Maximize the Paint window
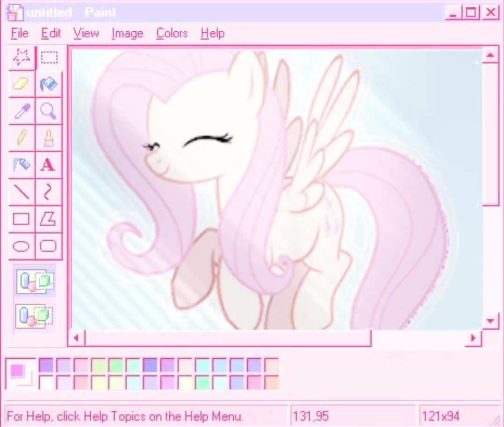 pos(471,13)
